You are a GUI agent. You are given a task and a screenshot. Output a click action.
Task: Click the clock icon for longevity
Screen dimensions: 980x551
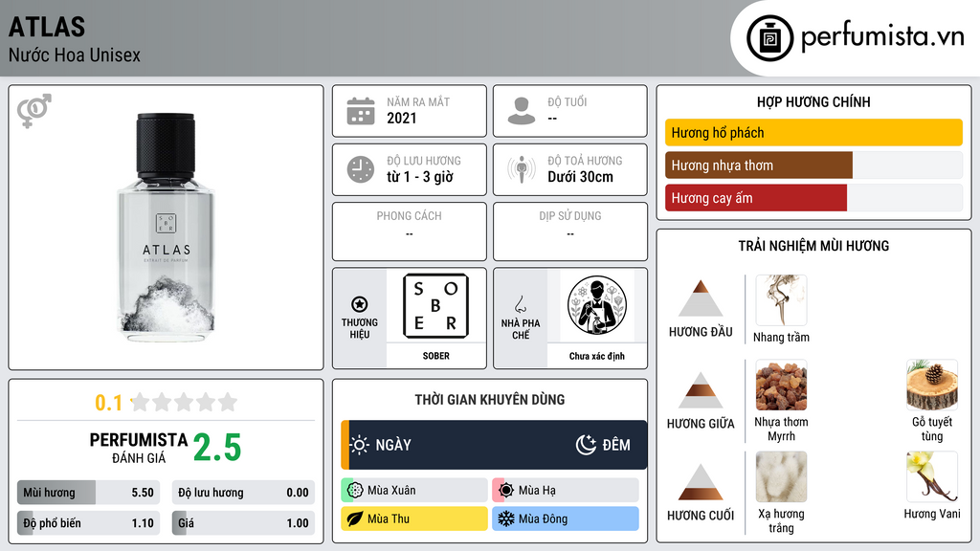(x=361, y=169)
